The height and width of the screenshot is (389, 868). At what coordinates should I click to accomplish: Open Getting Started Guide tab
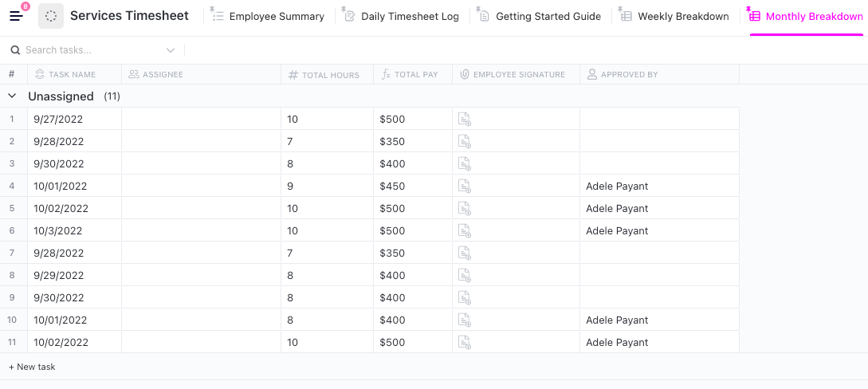coord(548,16)
